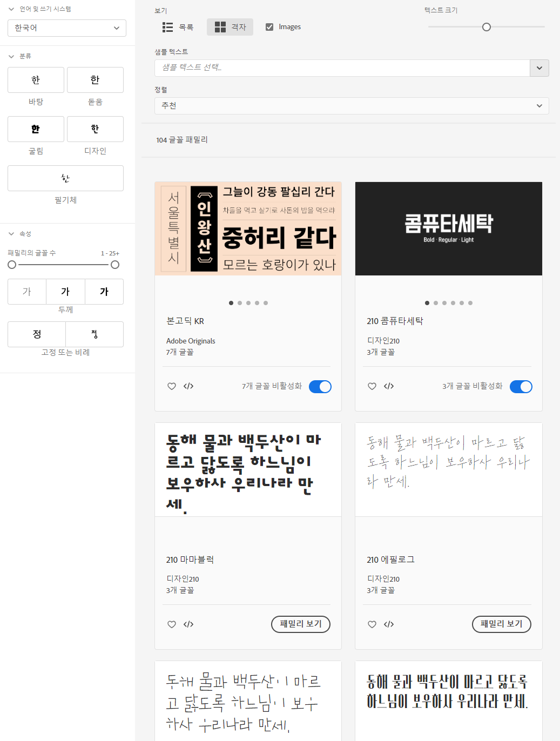Open the 210 콤퓨타세탁 family name link
This screenshot has height=741, width=560.
coord(395,321)
